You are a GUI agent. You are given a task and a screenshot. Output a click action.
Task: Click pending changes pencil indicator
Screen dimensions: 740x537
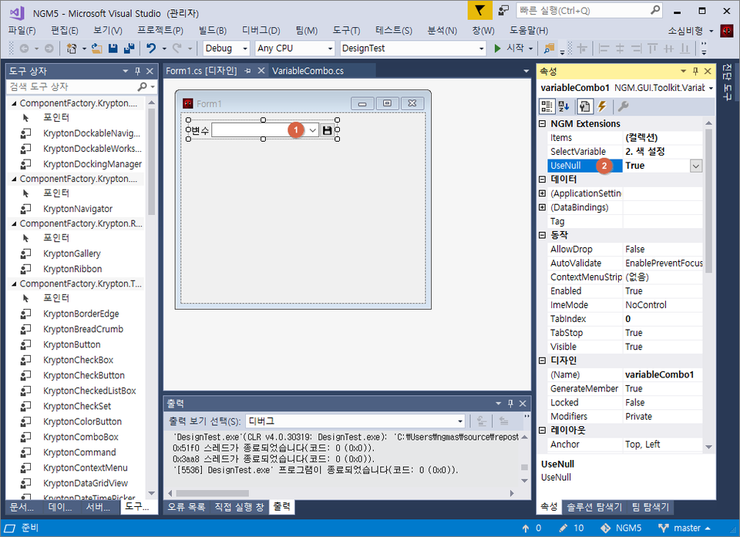coord(571,528)
